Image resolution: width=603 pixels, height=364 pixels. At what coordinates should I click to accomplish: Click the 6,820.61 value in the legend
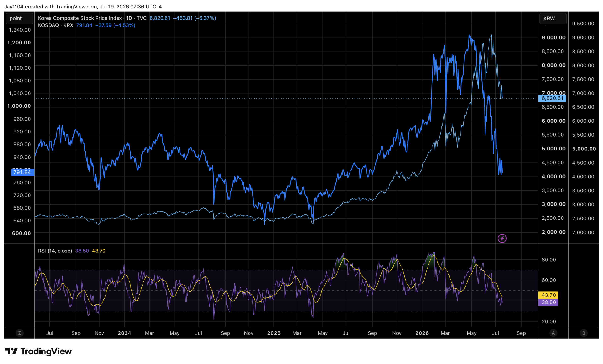159,18
